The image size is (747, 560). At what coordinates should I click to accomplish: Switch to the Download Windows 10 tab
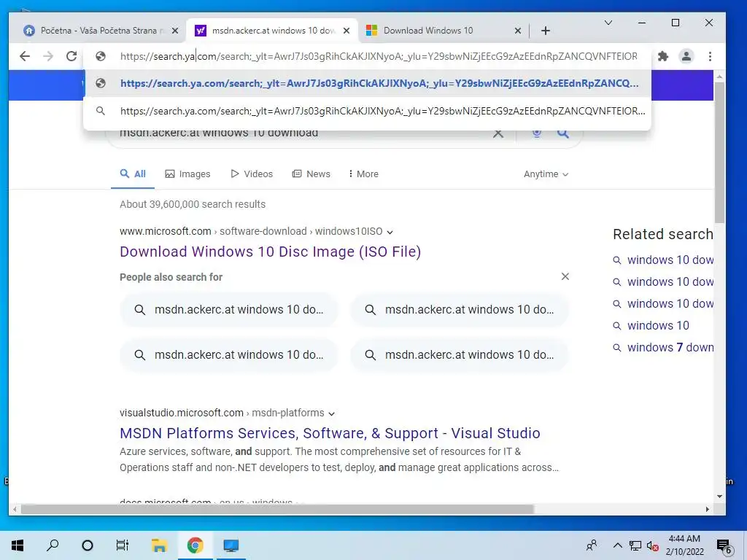click(443, 31)
